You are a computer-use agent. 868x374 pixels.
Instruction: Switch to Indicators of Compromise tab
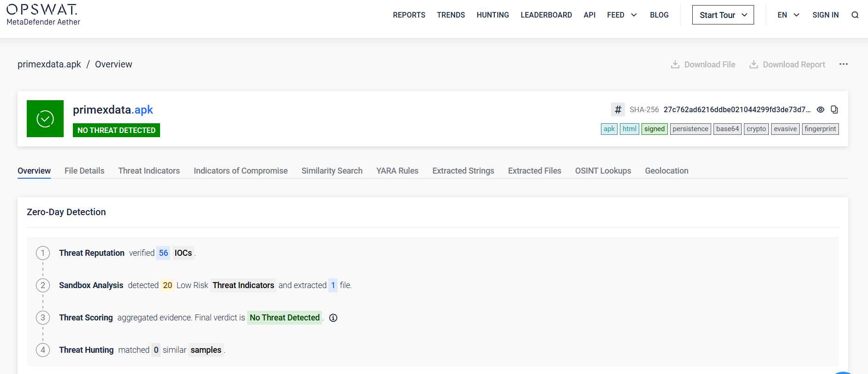click(x=241, y=171)
